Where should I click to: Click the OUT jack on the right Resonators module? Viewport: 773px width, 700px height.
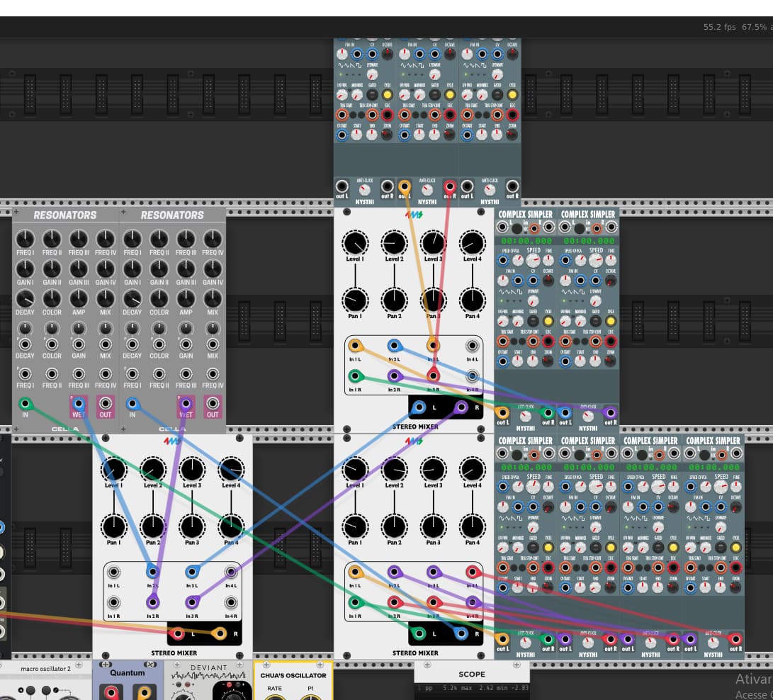(x=213, y=405)
